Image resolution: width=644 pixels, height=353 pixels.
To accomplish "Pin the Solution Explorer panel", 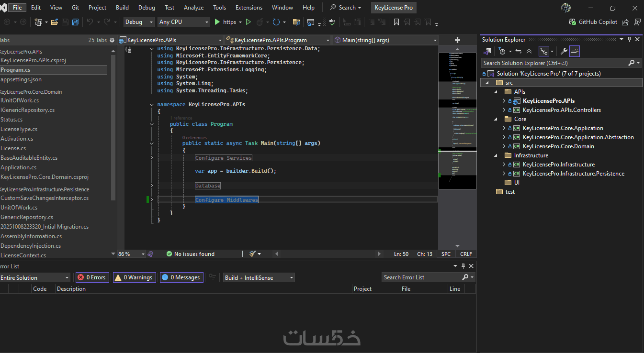I will [630, 40].
